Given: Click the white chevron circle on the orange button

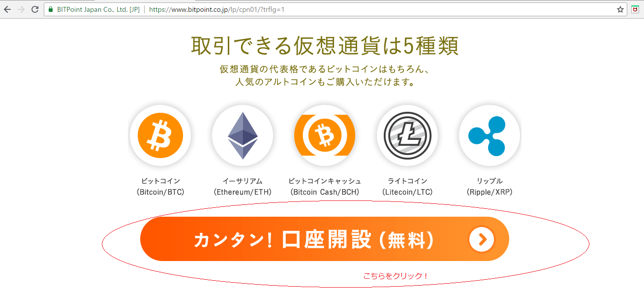Looking at the screenshot, I should [x=482, y=239].
